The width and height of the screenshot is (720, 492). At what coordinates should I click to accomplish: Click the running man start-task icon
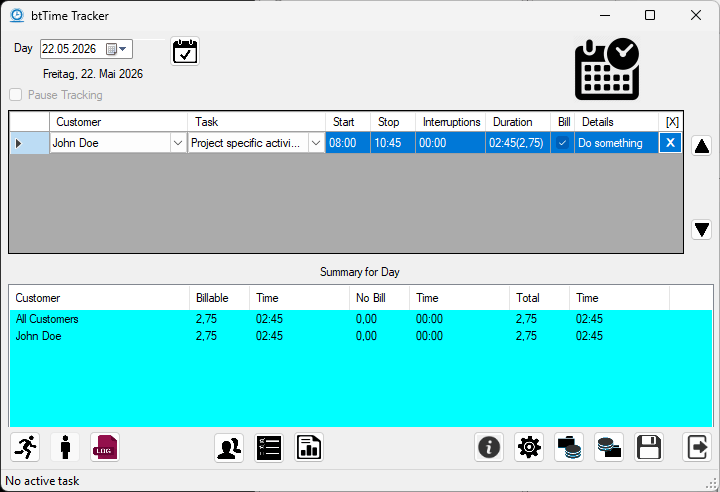tap(25, 447)
